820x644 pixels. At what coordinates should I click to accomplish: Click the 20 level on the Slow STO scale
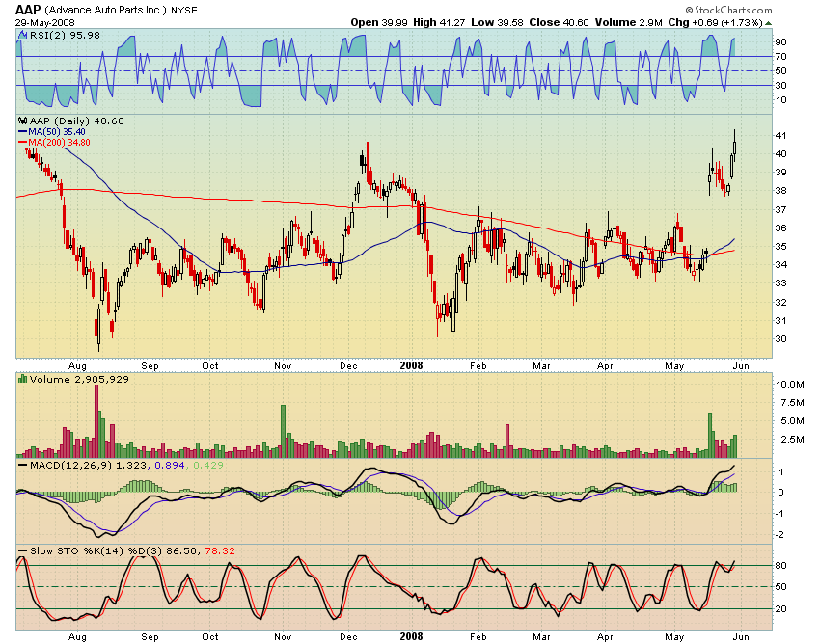coord(780,609)
